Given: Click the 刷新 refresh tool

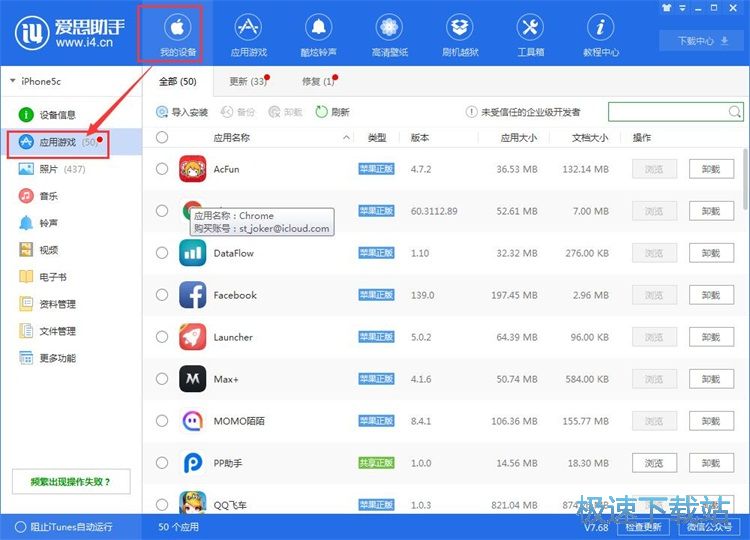Looking at the screenshot, I should pos(332,112).
